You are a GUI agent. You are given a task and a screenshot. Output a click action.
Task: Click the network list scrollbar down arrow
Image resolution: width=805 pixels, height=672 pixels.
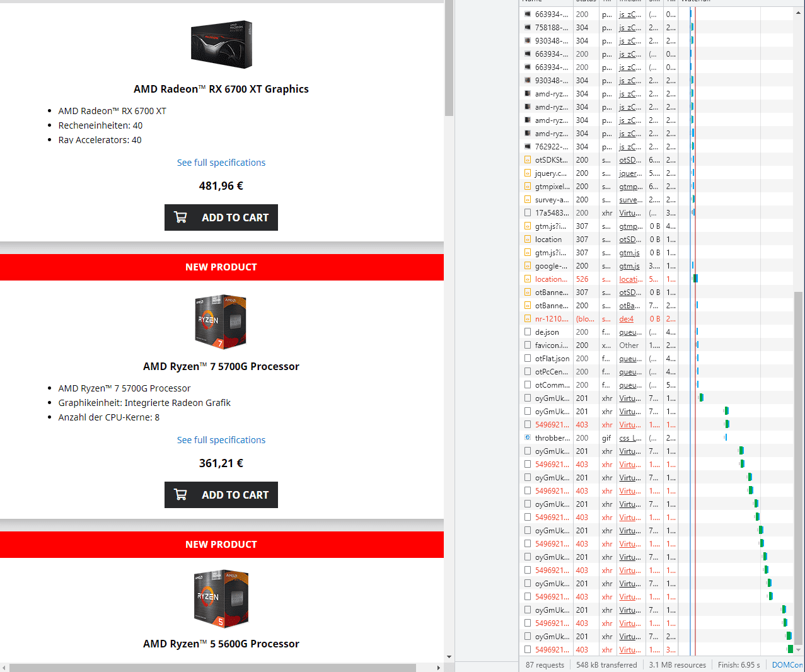coord(799,650)
